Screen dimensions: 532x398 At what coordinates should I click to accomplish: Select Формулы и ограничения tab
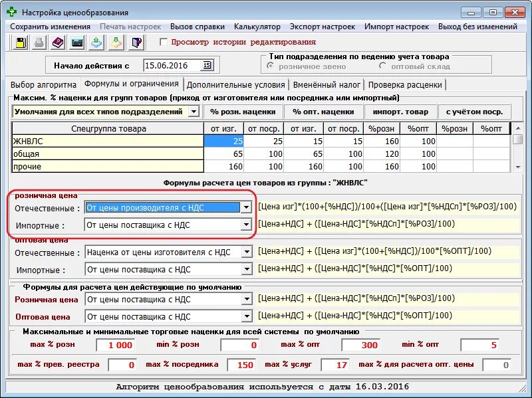(x=131, y=84)
